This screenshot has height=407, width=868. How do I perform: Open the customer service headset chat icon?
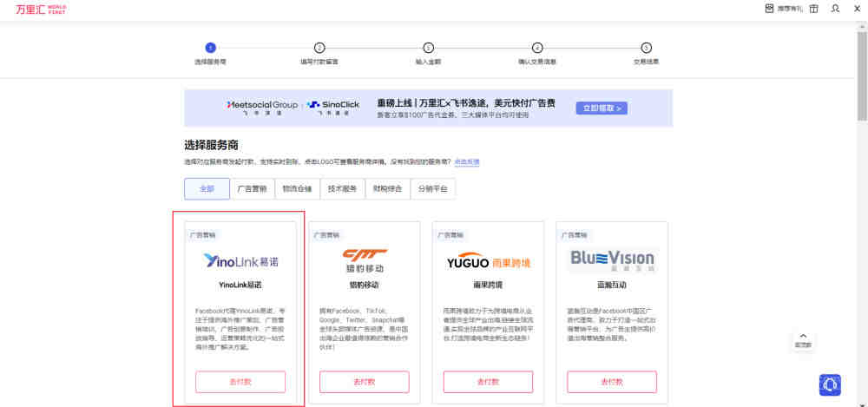(830, 384)
